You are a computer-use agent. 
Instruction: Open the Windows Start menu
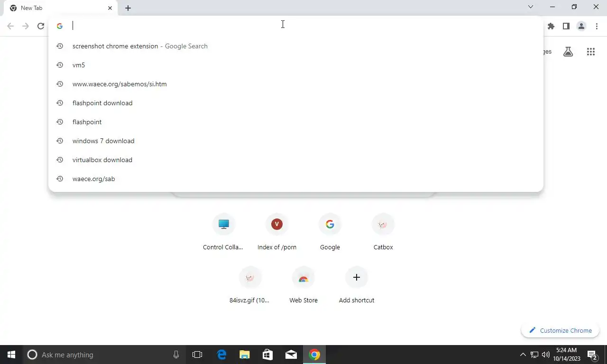[11, 355]
